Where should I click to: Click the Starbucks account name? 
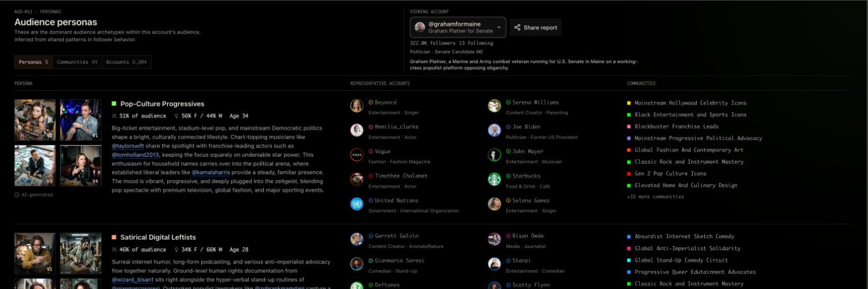526,176
